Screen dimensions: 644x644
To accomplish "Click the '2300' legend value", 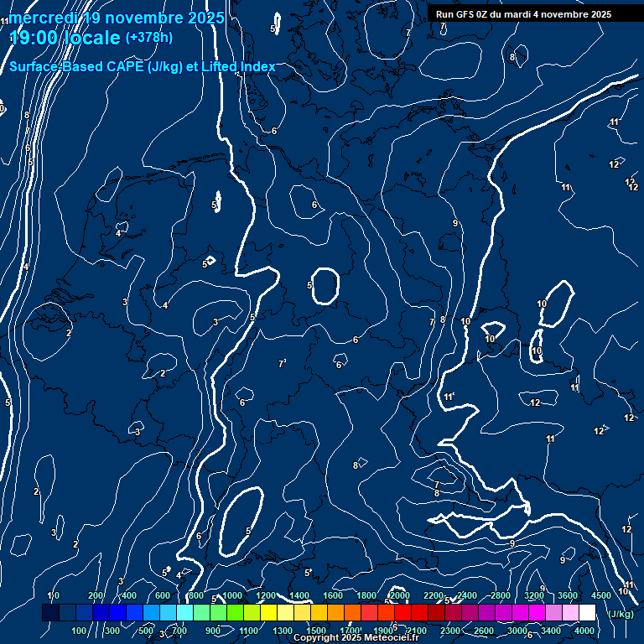I will (450, 631).
